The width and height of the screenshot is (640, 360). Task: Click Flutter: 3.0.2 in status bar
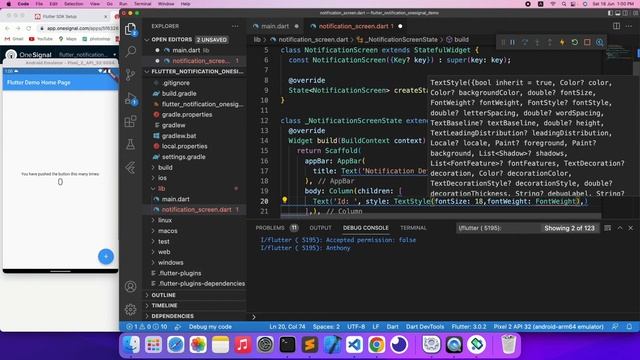click(469, 327)
